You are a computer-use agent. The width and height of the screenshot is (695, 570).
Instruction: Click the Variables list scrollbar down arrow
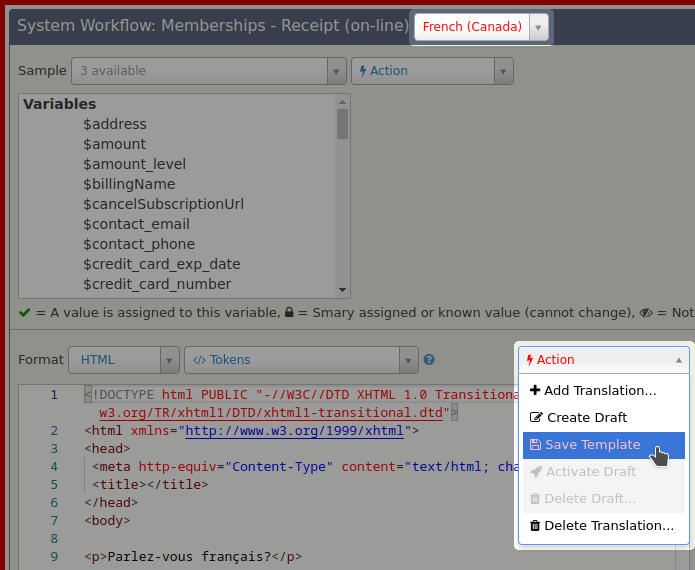pos(343,289)
